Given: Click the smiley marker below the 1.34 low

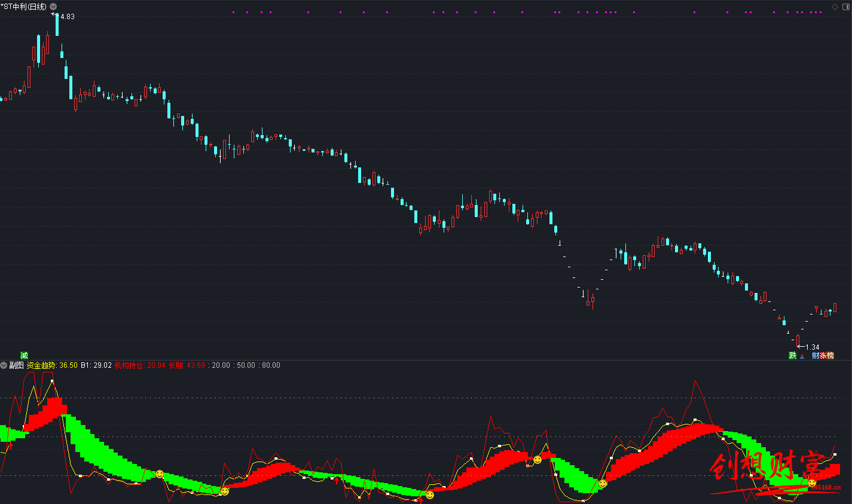Looking at the screenshot, I should 812,483.
